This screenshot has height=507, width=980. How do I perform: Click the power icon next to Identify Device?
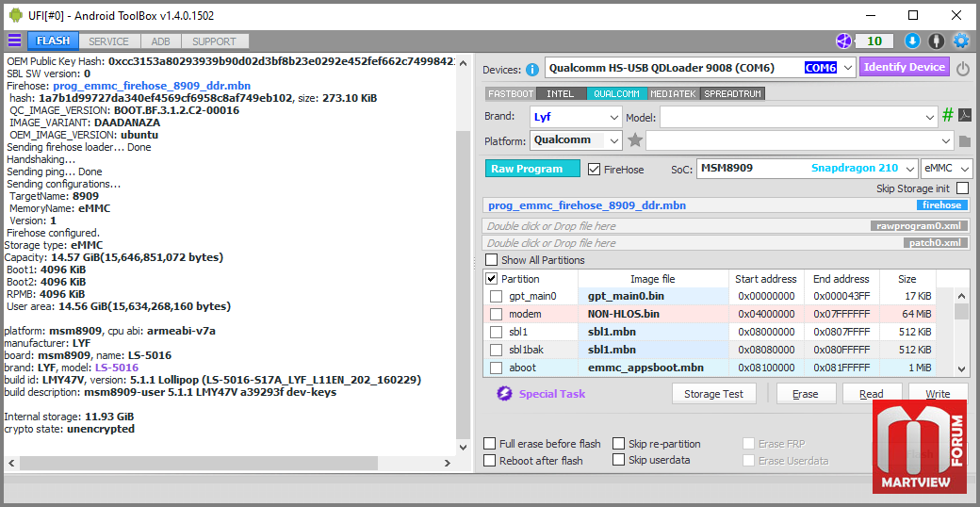click(963, 68)
